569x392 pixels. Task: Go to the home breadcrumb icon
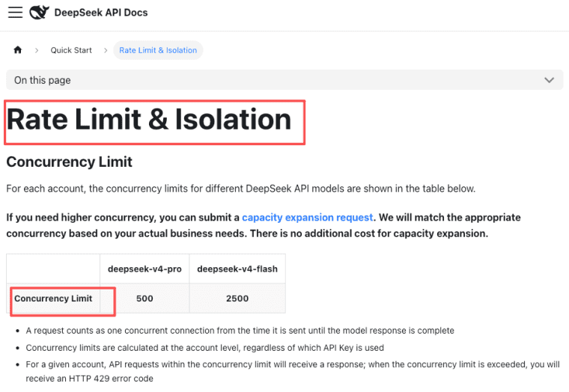[18, 50]
